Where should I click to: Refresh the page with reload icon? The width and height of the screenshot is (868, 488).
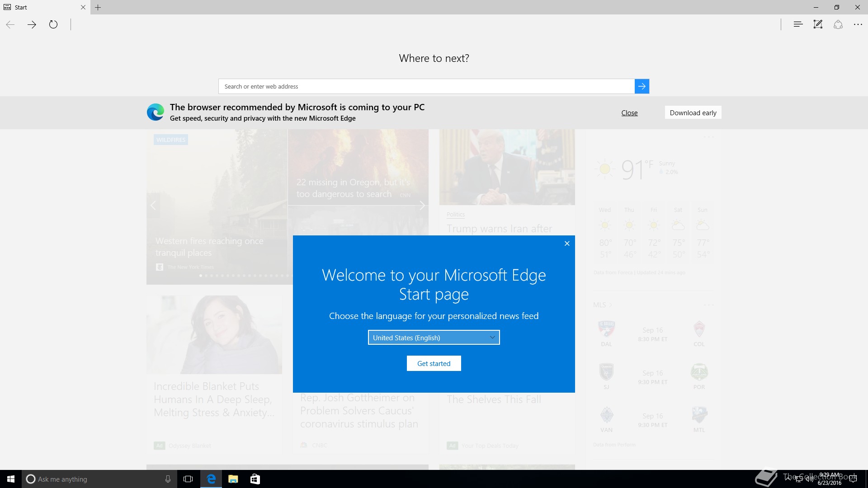pos(53,24)
